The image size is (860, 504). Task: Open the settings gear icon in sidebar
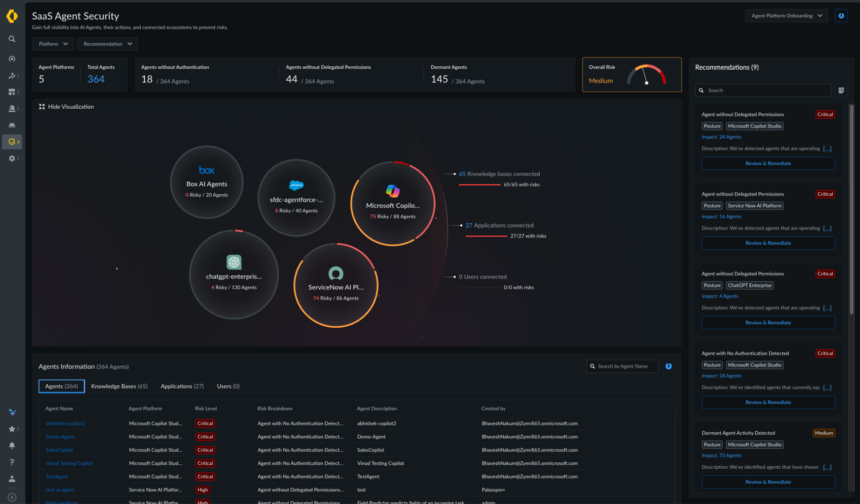12,158
